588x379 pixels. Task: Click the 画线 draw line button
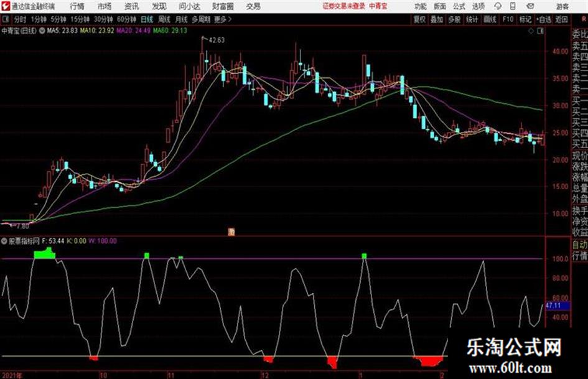point(490,19)
